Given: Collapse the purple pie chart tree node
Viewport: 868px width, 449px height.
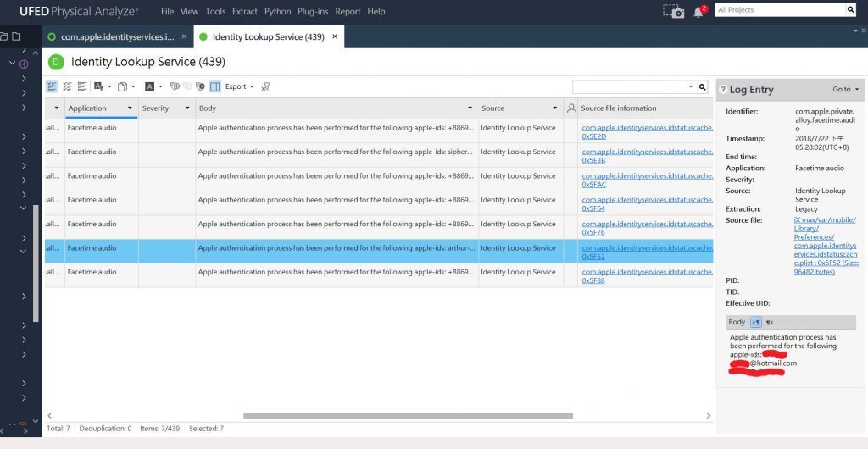Looking at the screenshot, I should click(12, 64).
